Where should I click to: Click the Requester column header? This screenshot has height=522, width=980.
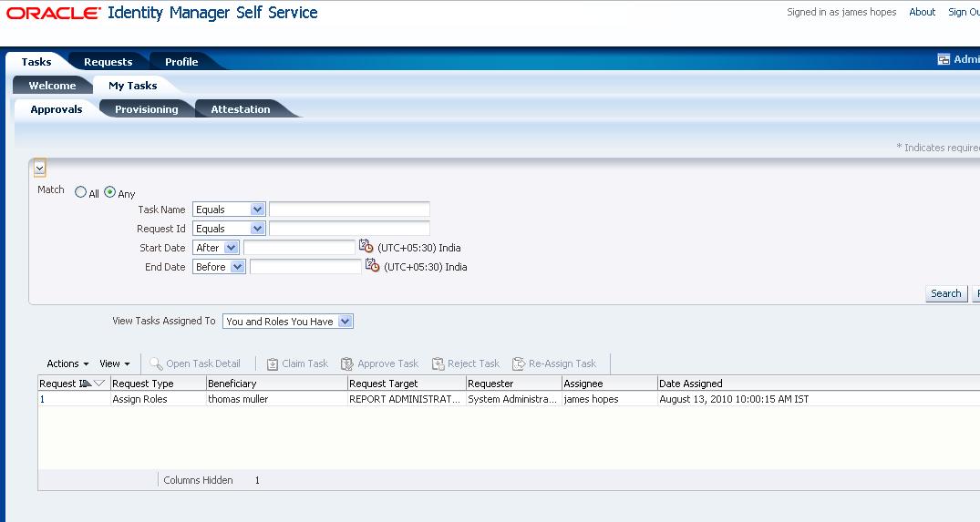click(514, 384)
